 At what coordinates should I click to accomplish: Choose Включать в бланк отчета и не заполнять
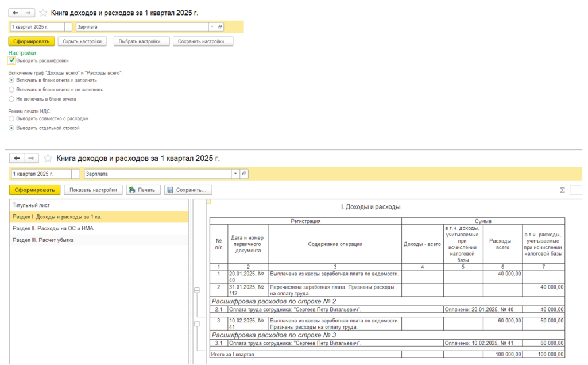[x=11, y=90]
